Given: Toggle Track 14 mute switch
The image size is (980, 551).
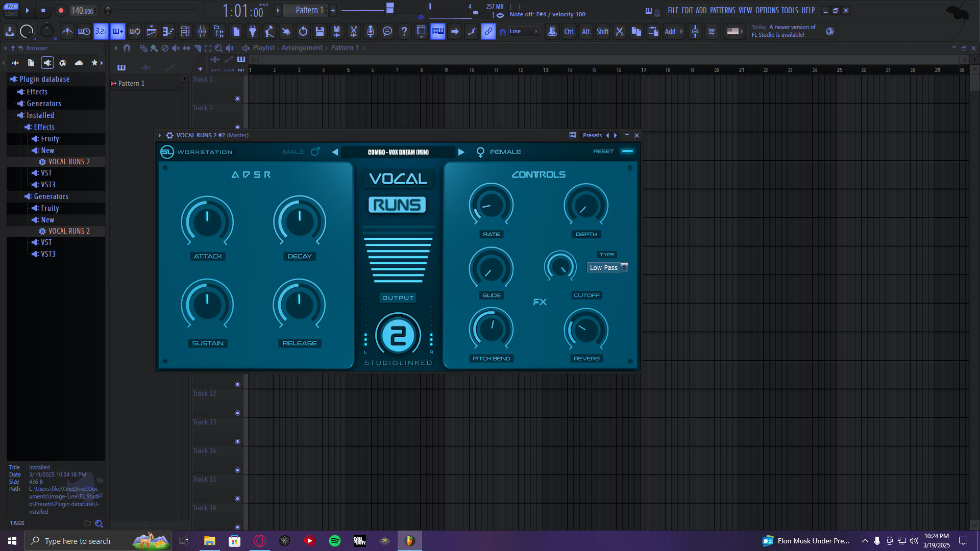Looking at the screenshot, I should [x=237, y=470].
